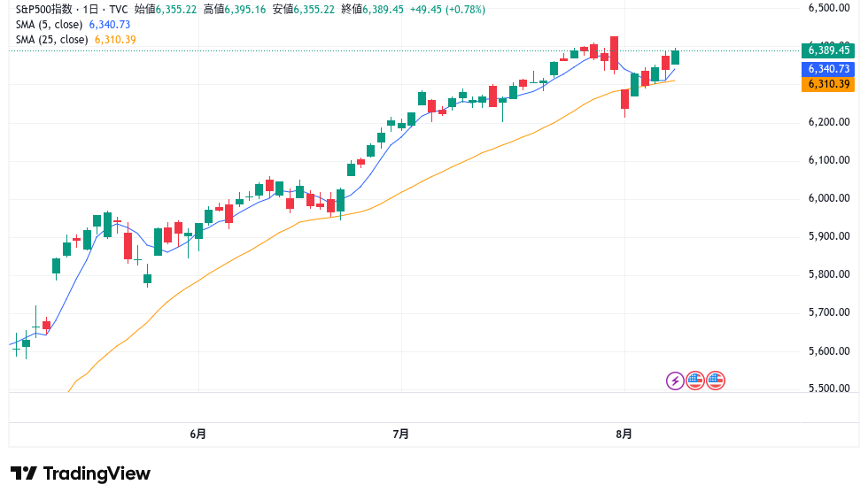The width and height of the screenshot is (868, 500).
Task: Click the 高値 6,395.16 high value
Action: [235, 10]
